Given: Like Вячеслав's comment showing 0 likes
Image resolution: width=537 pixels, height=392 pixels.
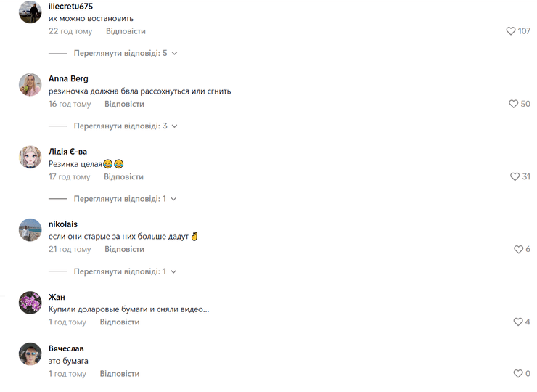Looking at the screenshot, I should tap(518, 374).
